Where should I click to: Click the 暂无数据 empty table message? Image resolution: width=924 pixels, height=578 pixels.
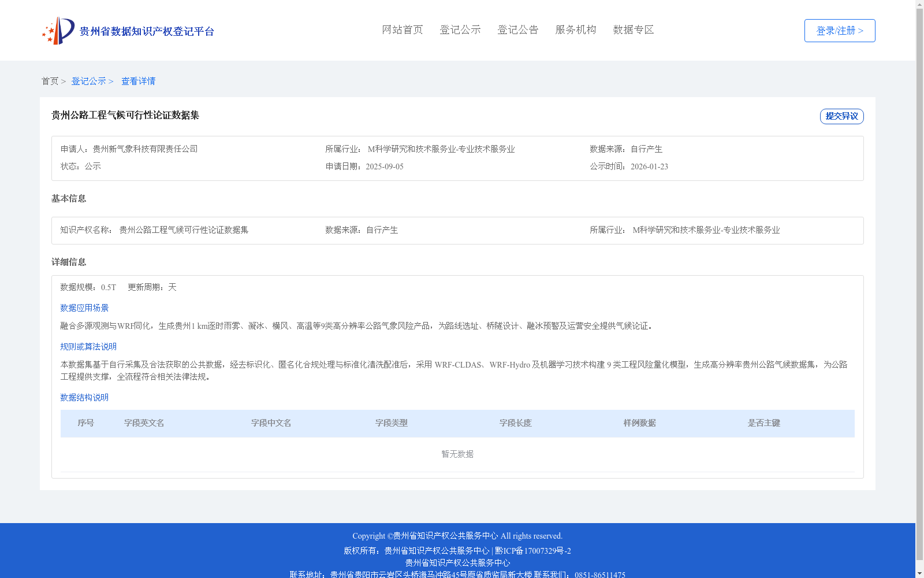coord(457,454)
